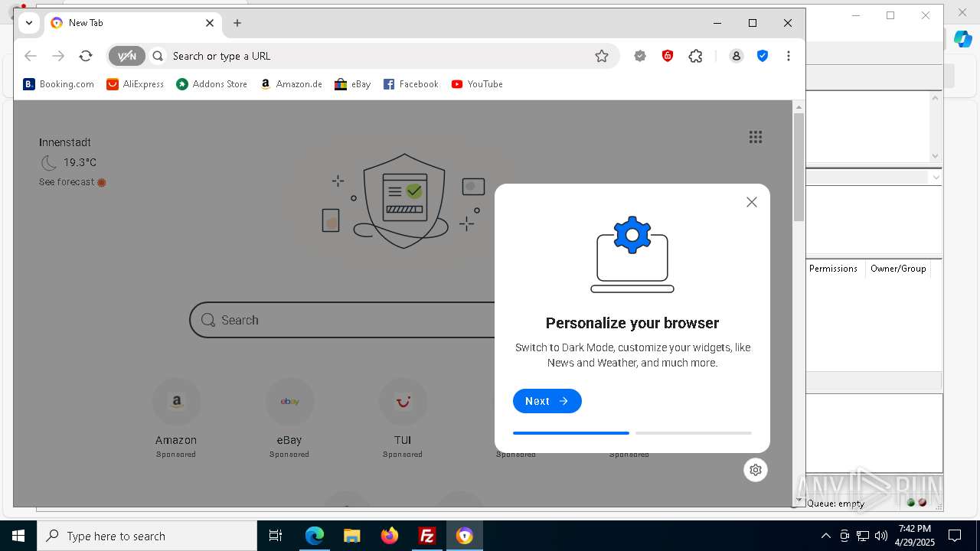Viewport: 980px width, 551px height.
Task: Open the volume control in tray
Action: (881, 536)
